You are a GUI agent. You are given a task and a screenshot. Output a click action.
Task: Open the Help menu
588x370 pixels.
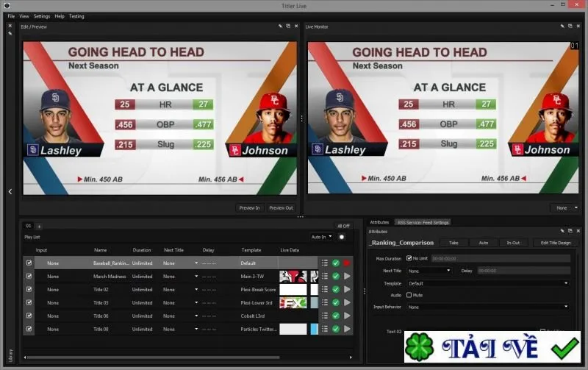click(60, 16)
